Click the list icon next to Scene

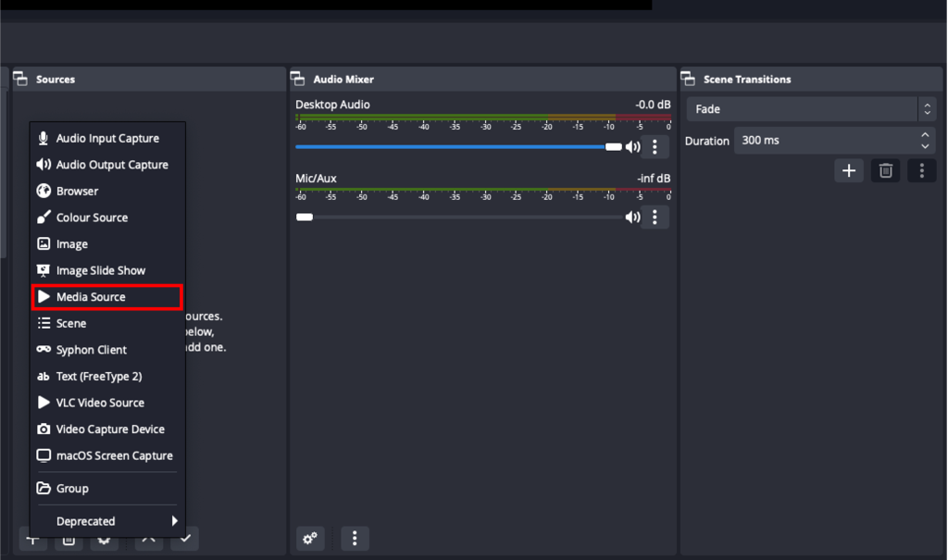(44, 324)
